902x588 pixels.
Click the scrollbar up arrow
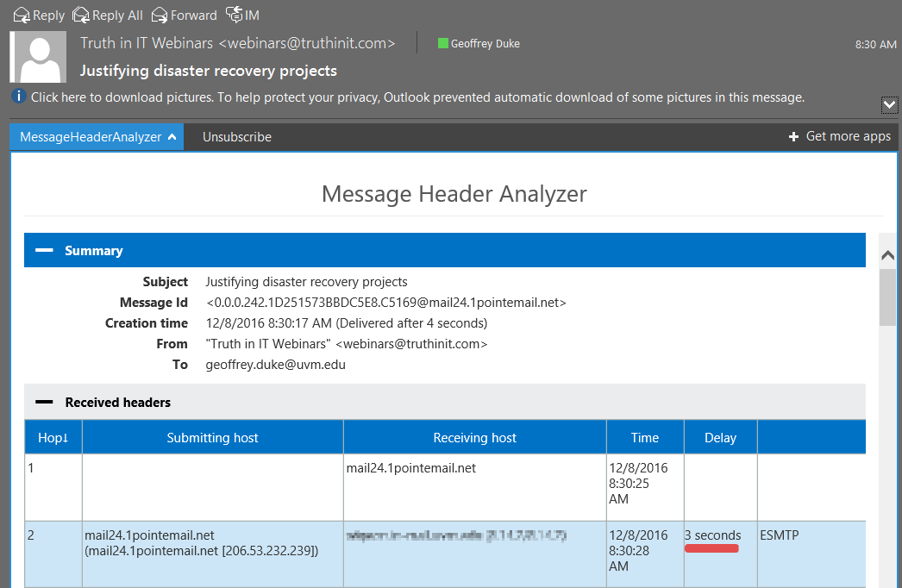(x=888, y=253)
